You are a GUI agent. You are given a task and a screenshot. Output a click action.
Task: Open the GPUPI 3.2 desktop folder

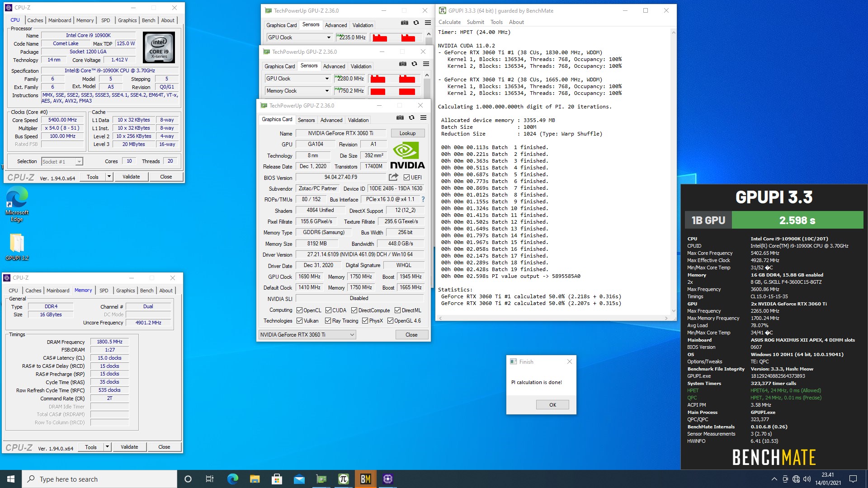tap(17, 247)
